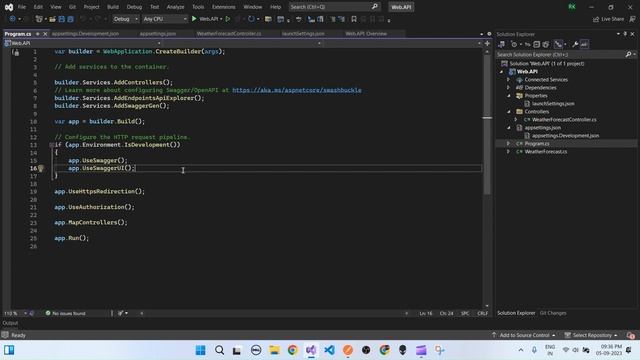
Task: Open Google Chrome from taskbar
Action: (293, 350)
